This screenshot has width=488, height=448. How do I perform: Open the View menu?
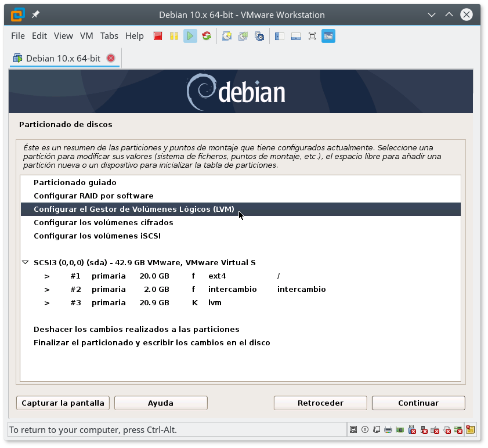[x=63, y=36]
